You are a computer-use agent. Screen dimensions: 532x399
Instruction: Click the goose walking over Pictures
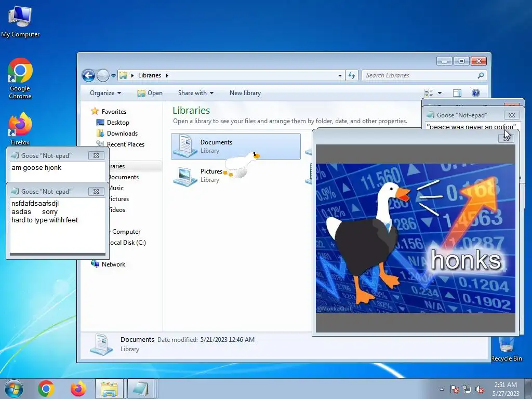click(x=242, y=165)
